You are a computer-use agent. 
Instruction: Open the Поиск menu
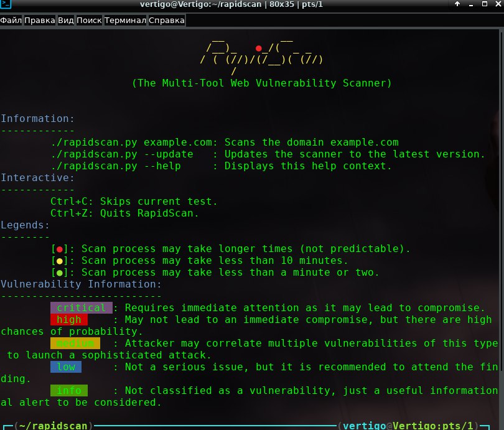point(89,21)
